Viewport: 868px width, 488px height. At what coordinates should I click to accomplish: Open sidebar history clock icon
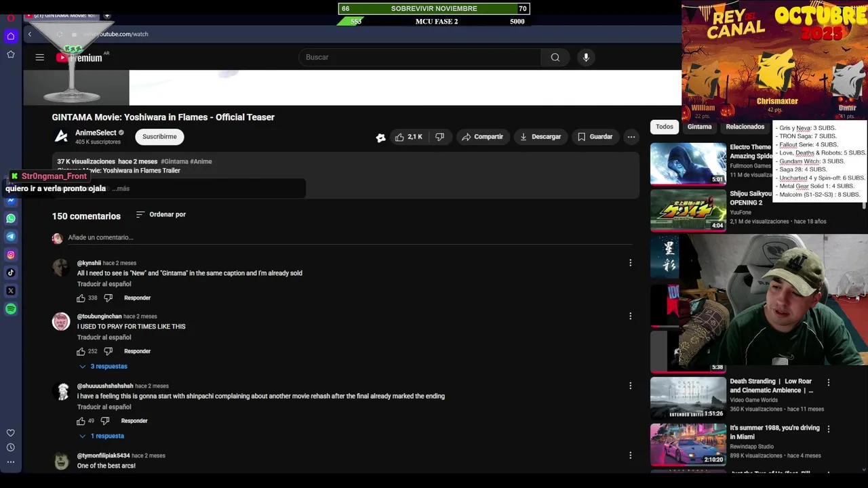click(x=11, y=447)
